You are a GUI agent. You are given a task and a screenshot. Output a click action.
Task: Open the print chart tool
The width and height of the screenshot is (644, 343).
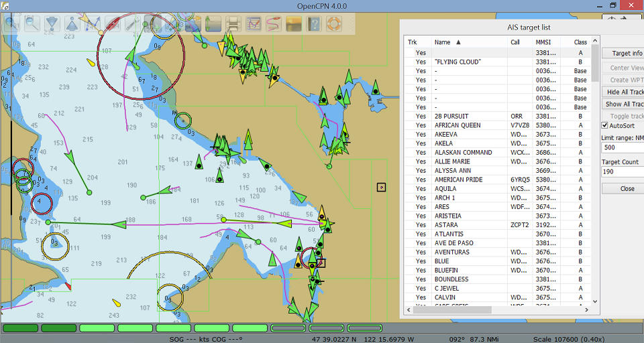[233, 25]
